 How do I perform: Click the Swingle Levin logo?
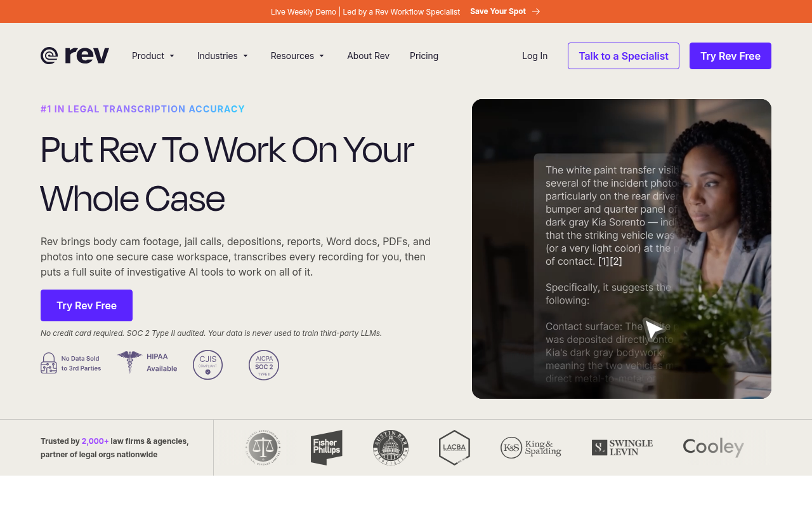pyautogui.click(x=622, y=448)
